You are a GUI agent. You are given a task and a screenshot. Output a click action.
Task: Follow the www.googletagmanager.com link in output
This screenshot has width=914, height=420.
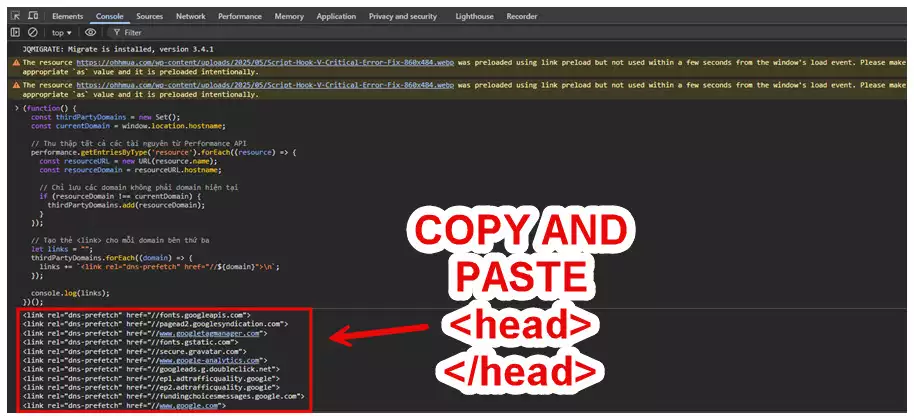click(x=209, y=333)
